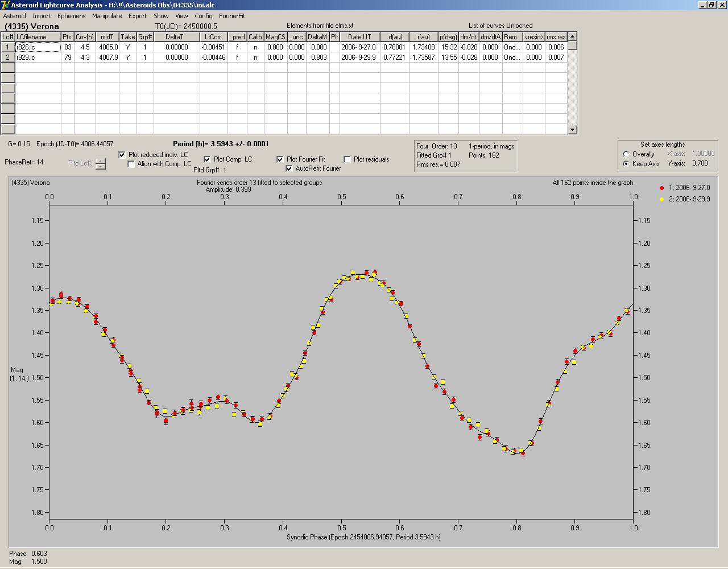Click the X-axis value 1.00000

[x=703, y=154]
